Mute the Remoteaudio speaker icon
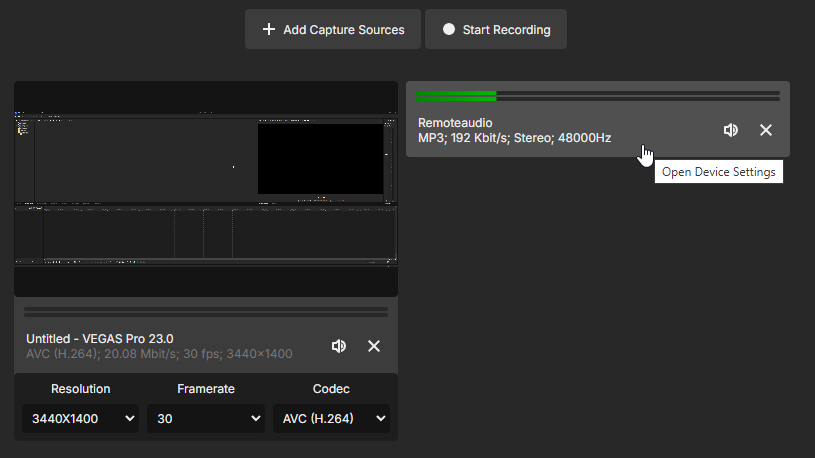 731,130
